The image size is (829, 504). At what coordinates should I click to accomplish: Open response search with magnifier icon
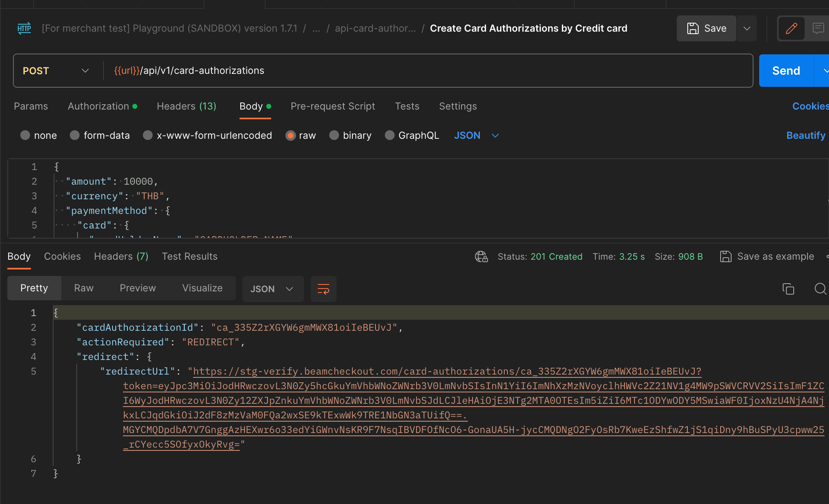pyautogui.click(x=820, y=289)
